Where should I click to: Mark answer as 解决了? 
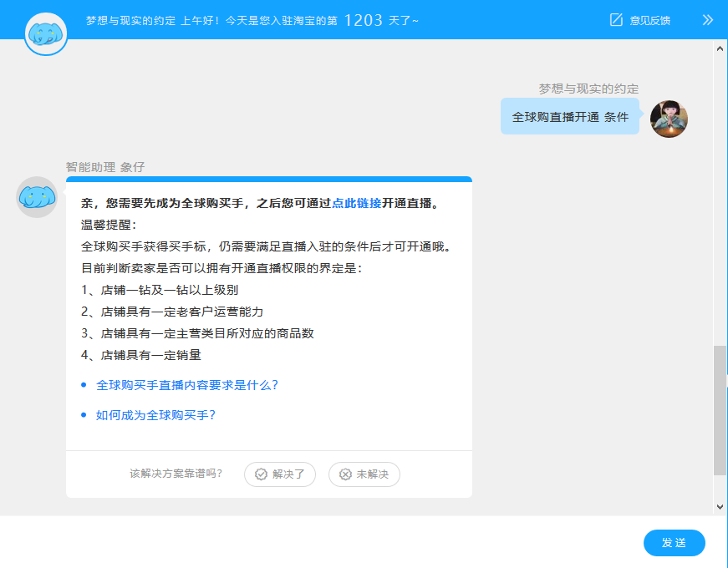(280, 474)
